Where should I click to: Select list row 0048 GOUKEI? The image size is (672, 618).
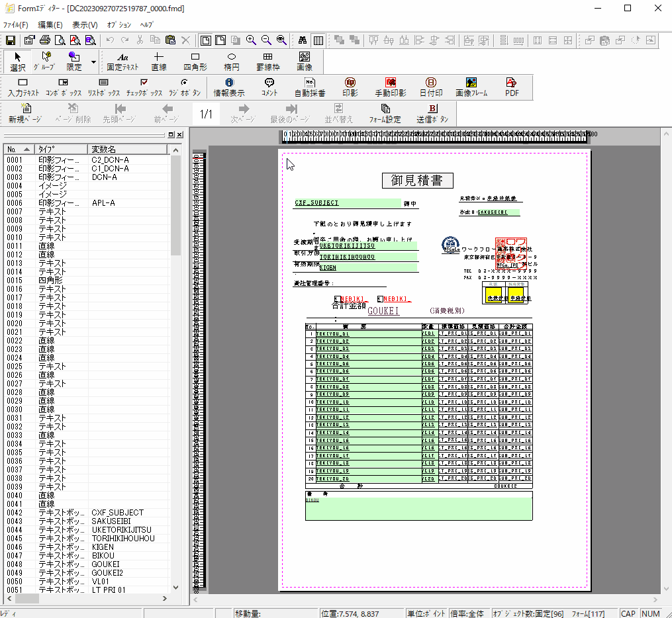[x=87, y=564]
